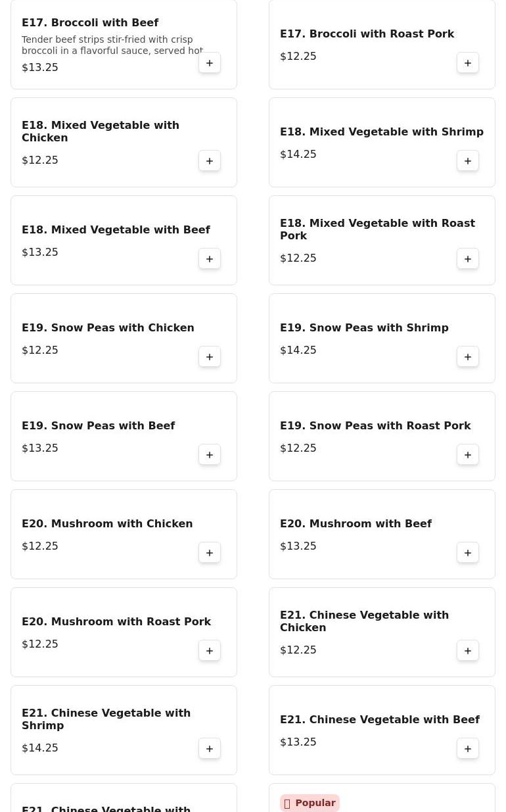Add E20 Mushroom with Beef

coord(468,553)
